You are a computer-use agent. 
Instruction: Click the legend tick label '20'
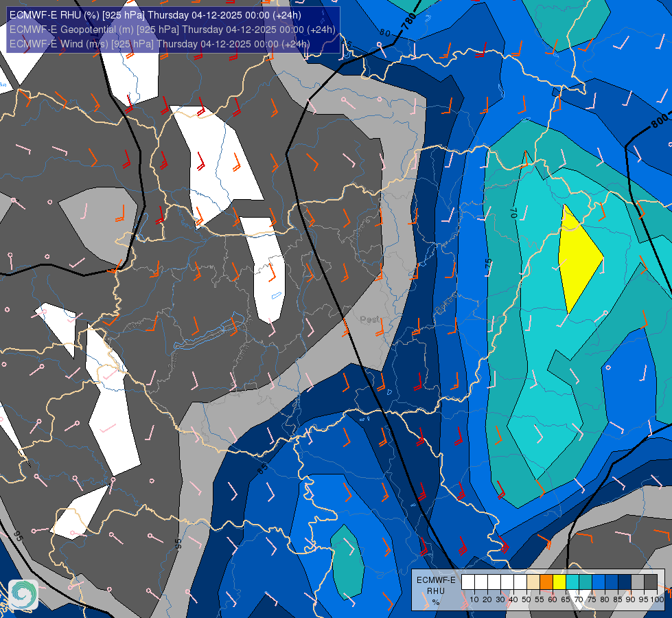[487, 599]
